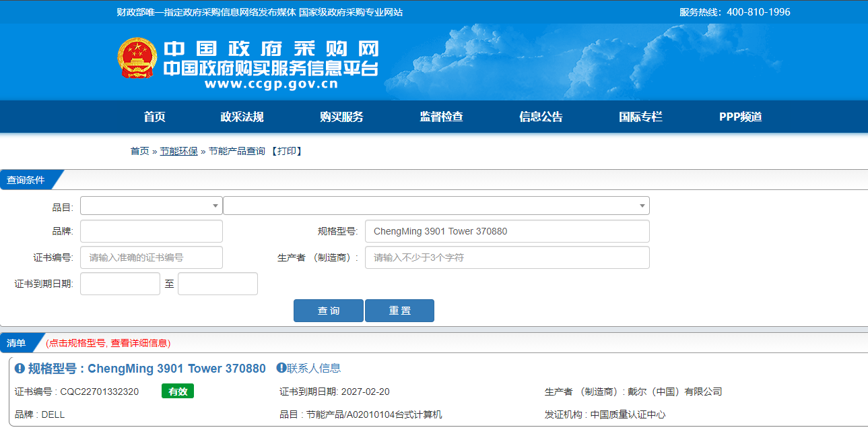Click the 首页 breadcrumb link
868x436 pixels.
[x=139, y=151]
